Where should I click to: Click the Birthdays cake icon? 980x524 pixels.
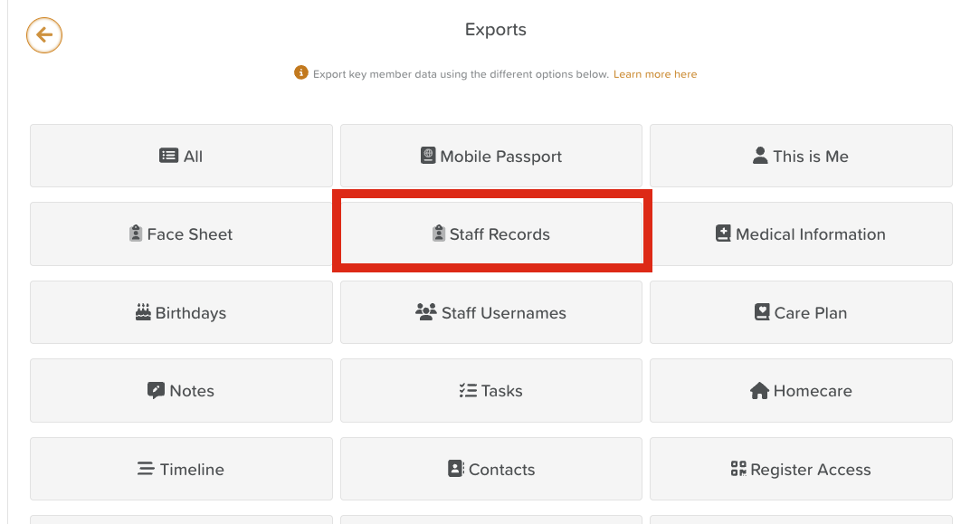143,312
